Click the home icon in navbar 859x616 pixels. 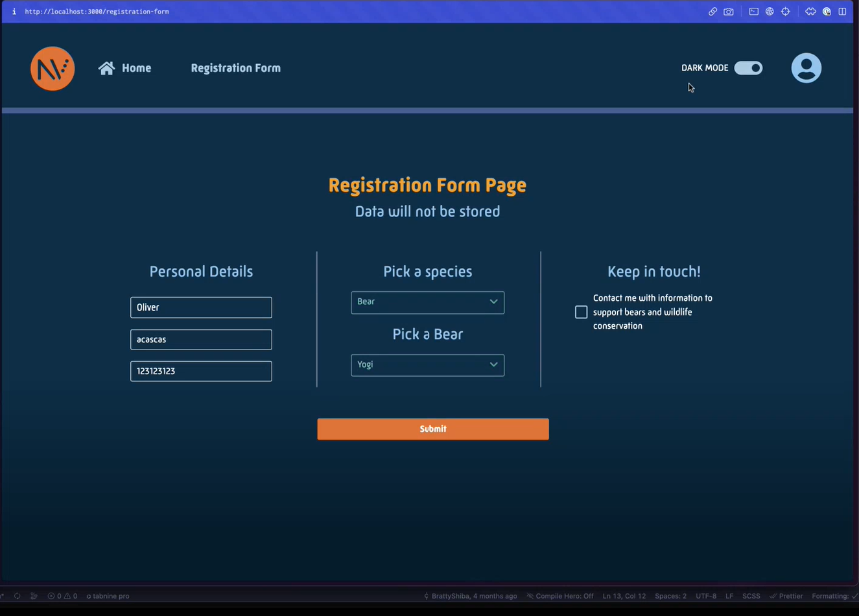click(x=106, y=68)
